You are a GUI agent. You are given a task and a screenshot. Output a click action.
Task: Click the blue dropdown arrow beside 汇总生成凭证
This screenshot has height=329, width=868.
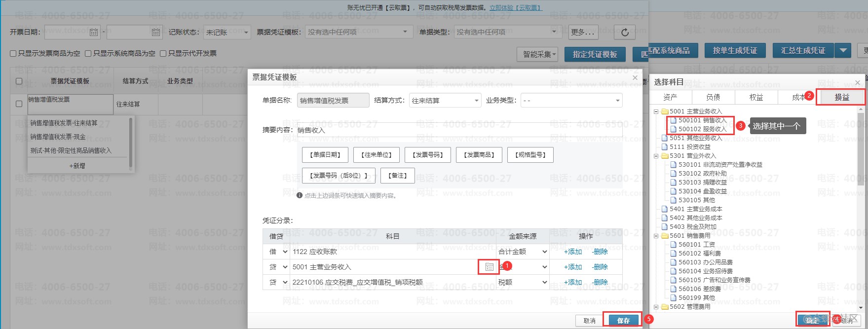(x=843, y=50)
